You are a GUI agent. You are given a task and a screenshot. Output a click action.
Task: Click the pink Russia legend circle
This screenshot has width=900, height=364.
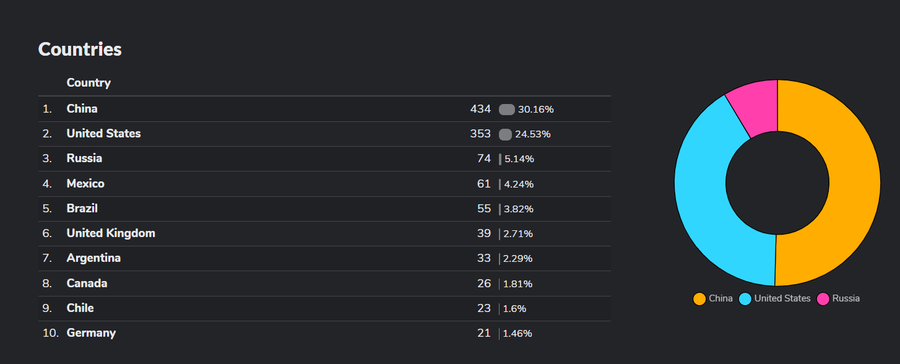(823, 299)
